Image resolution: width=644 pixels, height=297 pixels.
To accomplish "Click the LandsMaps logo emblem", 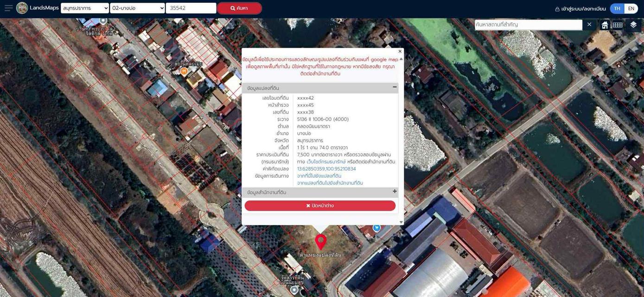I will click(22, 8).
